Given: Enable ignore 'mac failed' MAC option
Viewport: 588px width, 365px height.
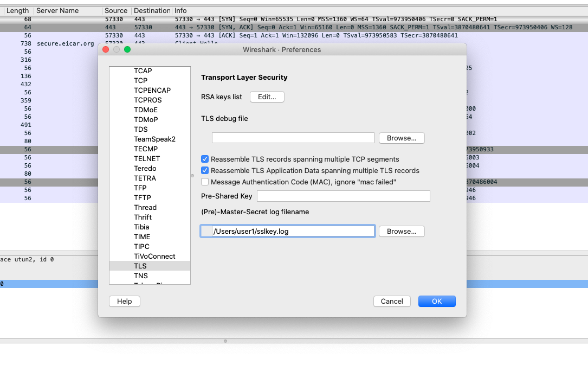Looking at the screenshot, I should pyautogui.click(x=205, y=182).
